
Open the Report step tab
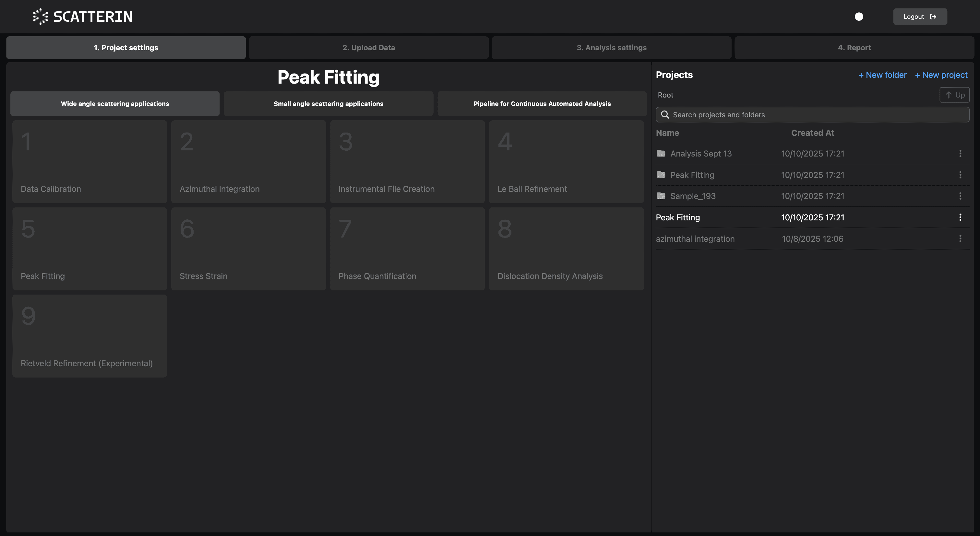pyautogui.click(x=855, y=48)
